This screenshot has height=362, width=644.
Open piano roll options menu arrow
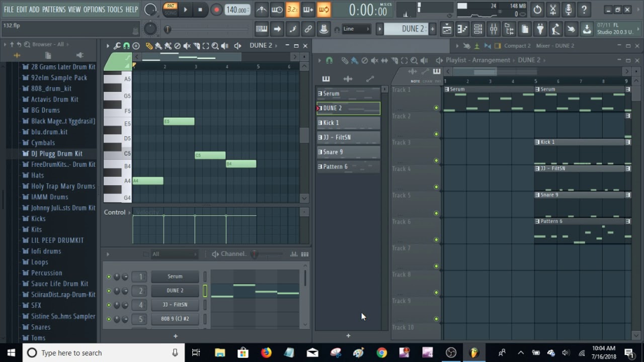[x=107, y=46]
